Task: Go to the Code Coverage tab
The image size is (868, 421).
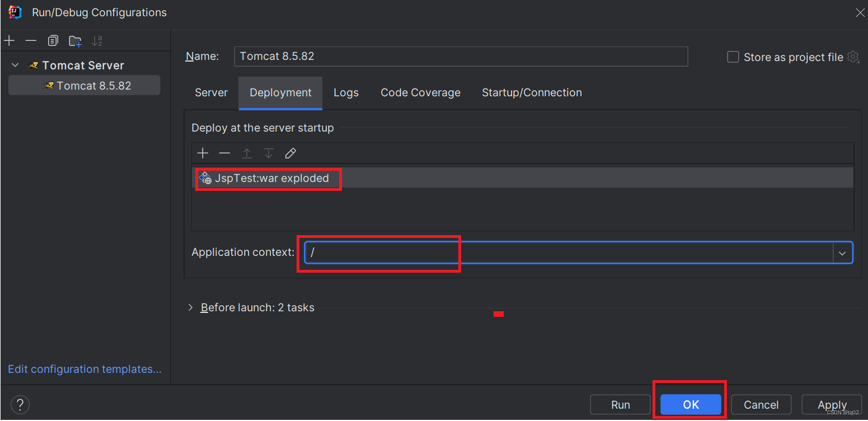Action: [420, 93]
